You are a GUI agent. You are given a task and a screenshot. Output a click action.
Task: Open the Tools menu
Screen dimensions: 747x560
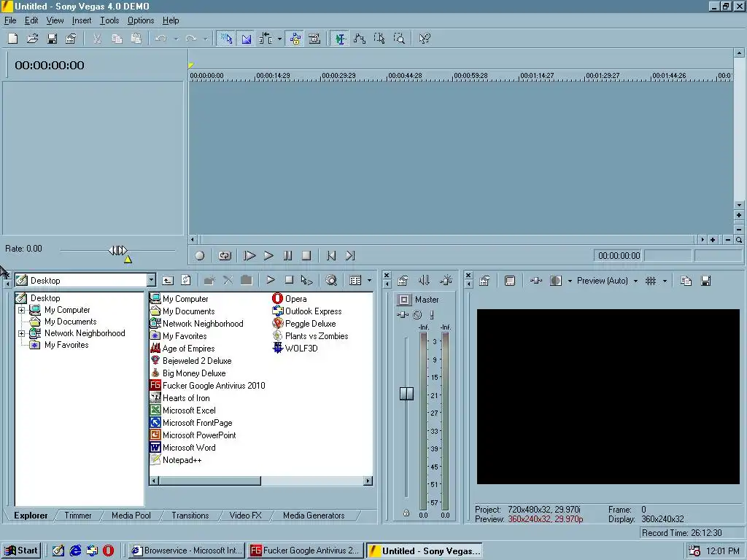pos(109,20)
